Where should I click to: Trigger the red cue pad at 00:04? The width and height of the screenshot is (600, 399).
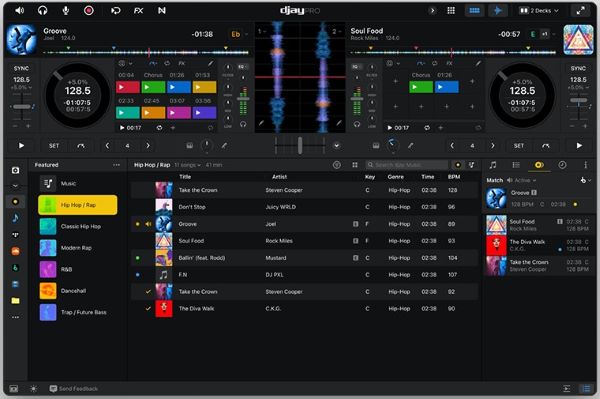tap(128, 87)
